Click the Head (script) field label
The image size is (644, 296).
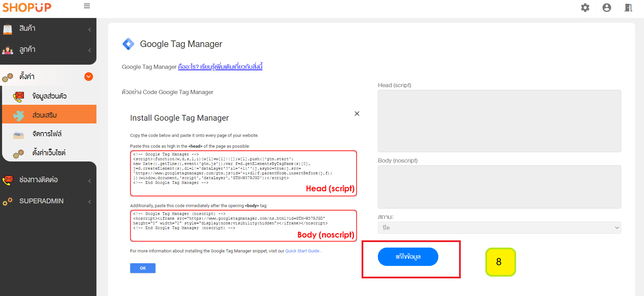(394, 85)
